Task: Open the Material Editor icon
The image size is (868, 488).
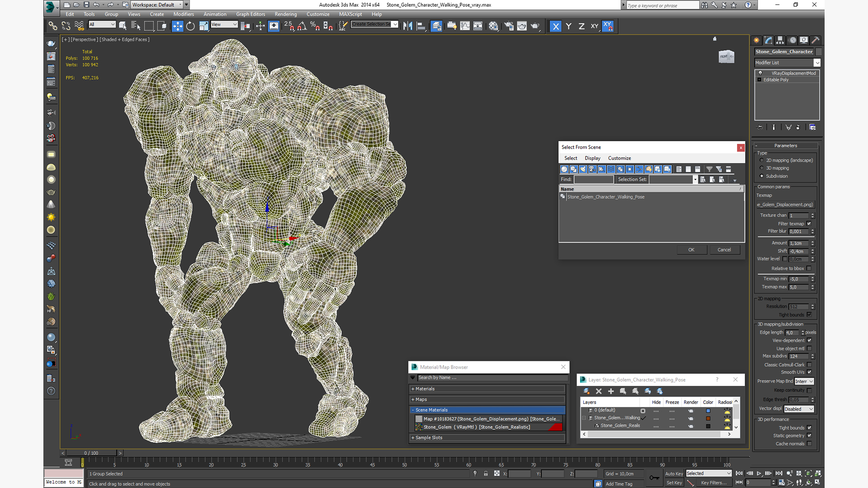Action: point(493,26)
